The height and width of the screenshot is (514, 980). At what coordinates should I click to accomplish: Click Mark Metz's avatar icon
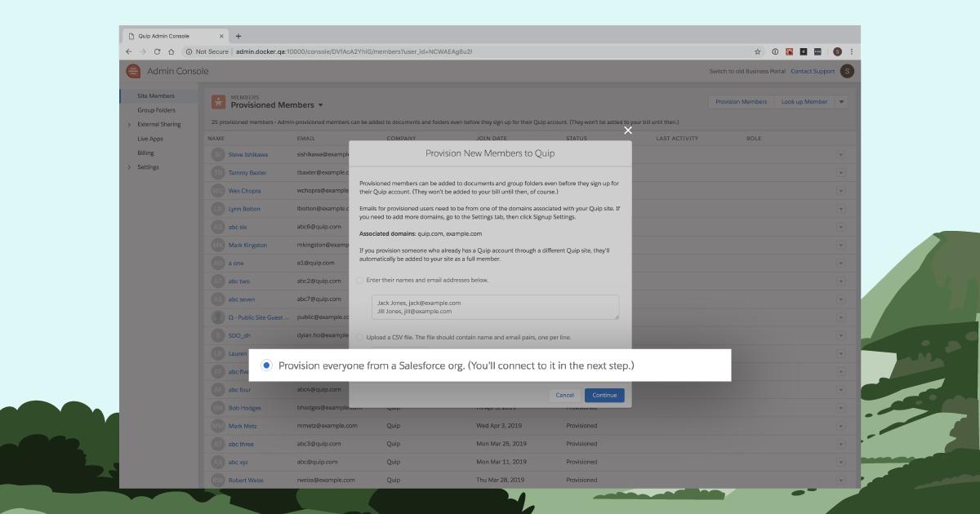click(218, 426)
